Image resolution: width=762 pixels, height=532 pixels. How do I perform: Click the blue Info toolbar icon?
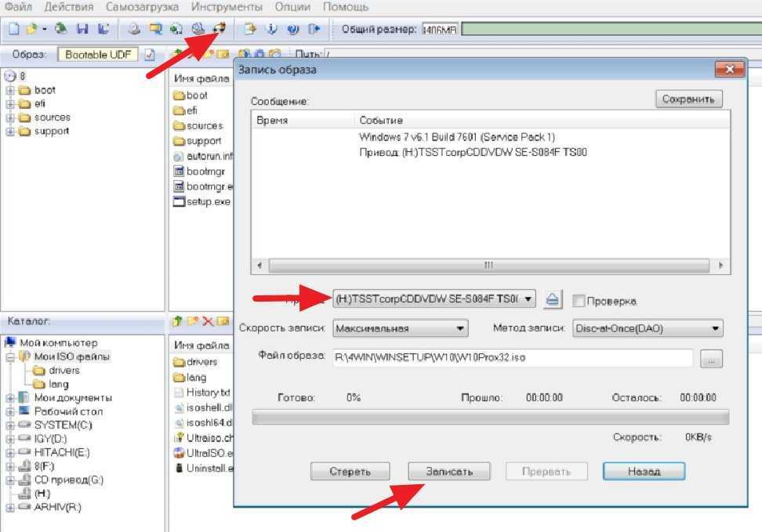[x=271, y=29]
